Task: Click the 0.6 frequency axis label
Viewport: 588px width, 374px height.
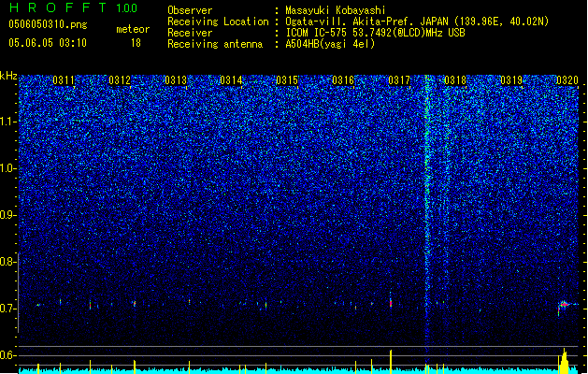Action: 8,355
